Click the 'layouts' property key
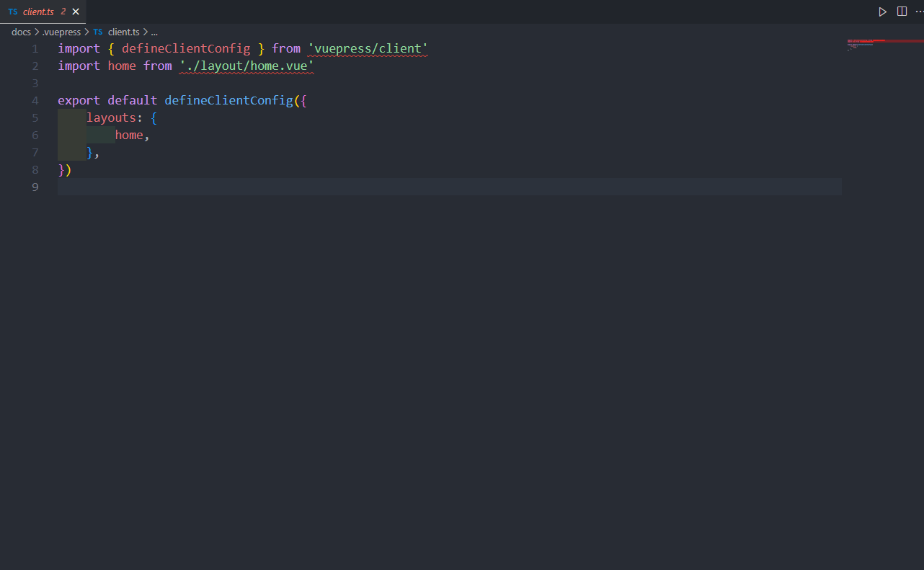The width and height of the screenshot is (924, 570). 111,117
